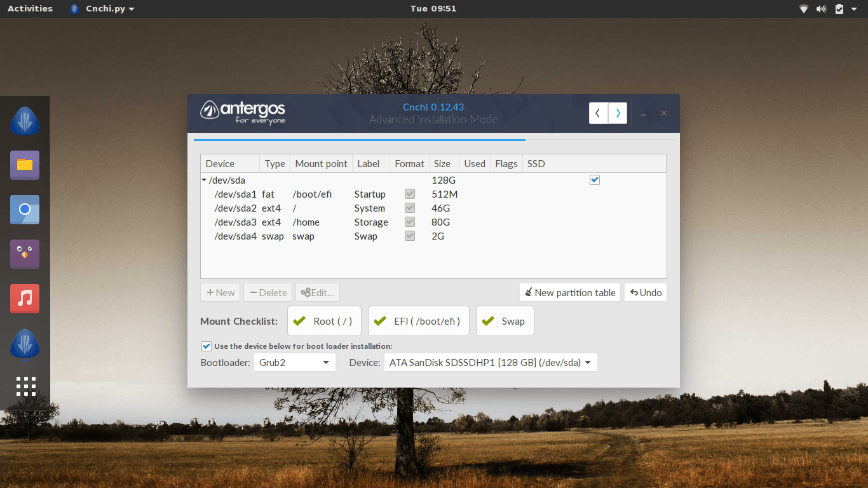This screenshot has height=488, width=868.
Task: Open the bootloader Device dropdown
Action: 491,363
